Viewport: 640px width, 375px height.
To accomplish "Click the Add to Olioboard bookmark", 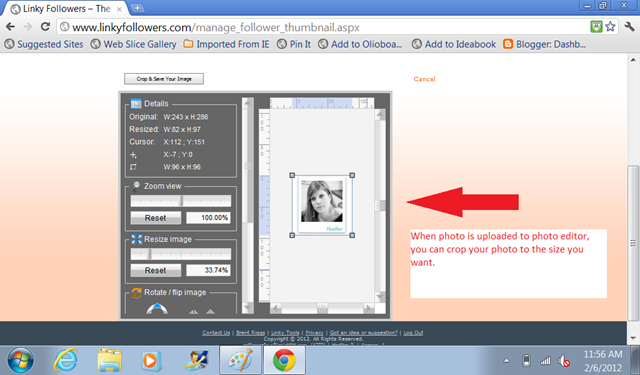I will pyautogui.click(x=360, y=44).
